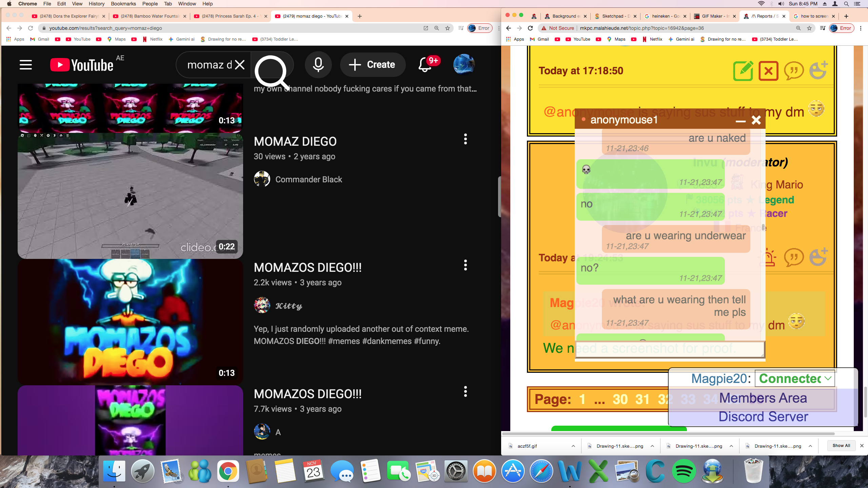This screenshot has height=488, width=868.
Task: Click the Create button on YouTube
Action: tap(373, 65)
